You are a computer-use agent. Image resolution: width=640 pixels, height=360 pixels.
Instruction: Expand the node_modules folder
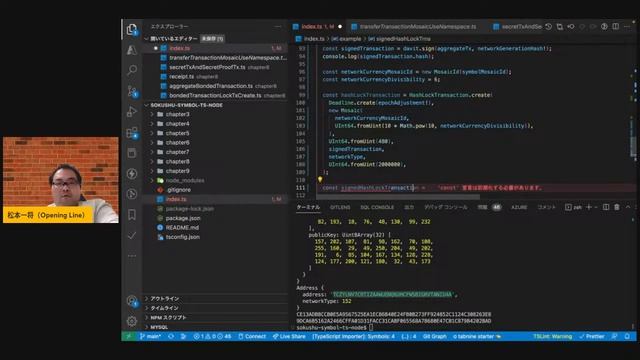click(152, 180)
